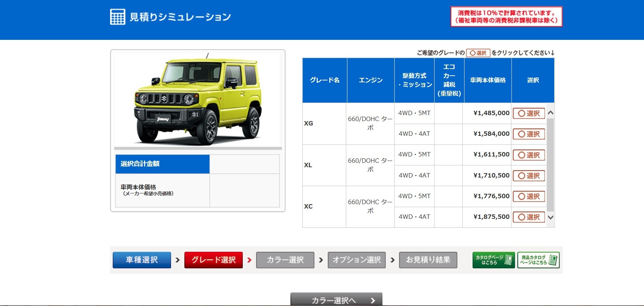Click the grade table scrollbar thumb
Viewport: 644px width, 306px height.
[551, 165]
